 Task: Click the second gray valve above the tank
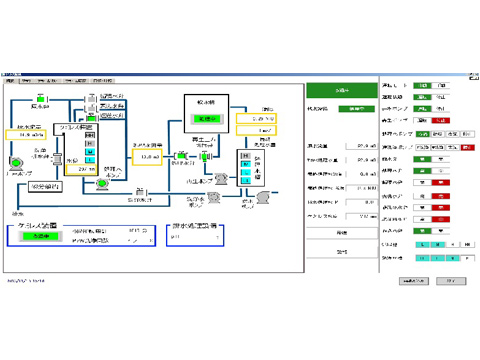coord(91,108)
